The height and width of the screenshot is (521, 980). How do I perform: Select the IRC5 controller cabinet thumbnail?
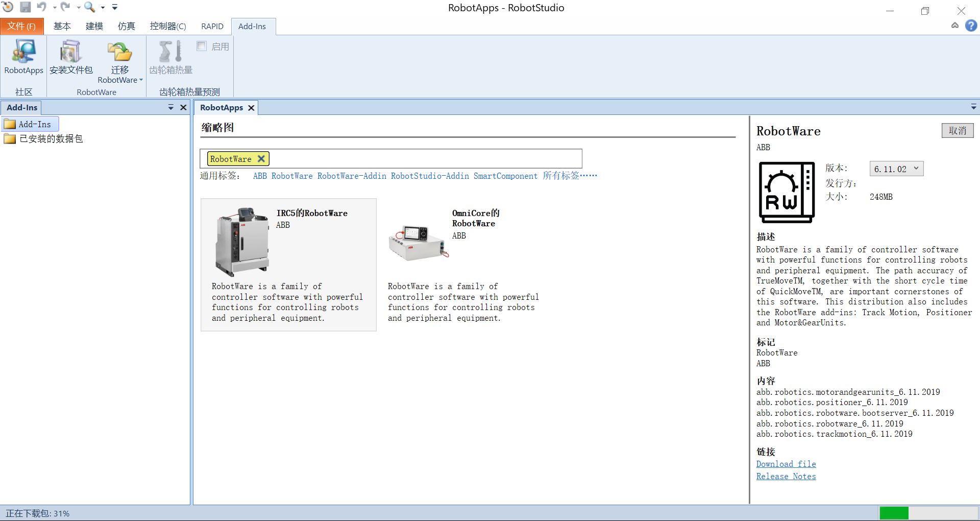[x=242, y=241]
